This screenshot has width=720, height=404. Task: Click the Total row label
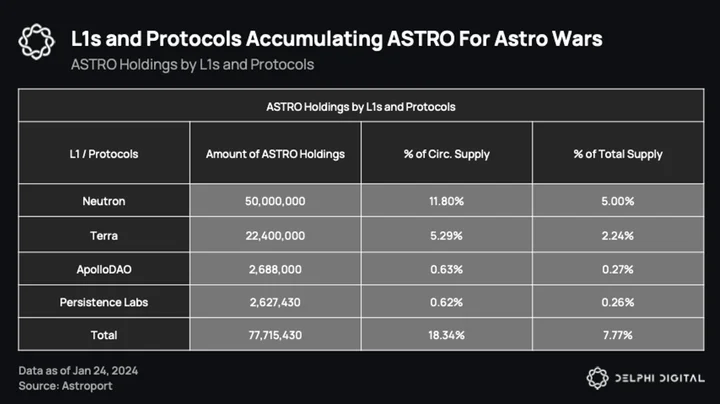click(x=104, y=335)
